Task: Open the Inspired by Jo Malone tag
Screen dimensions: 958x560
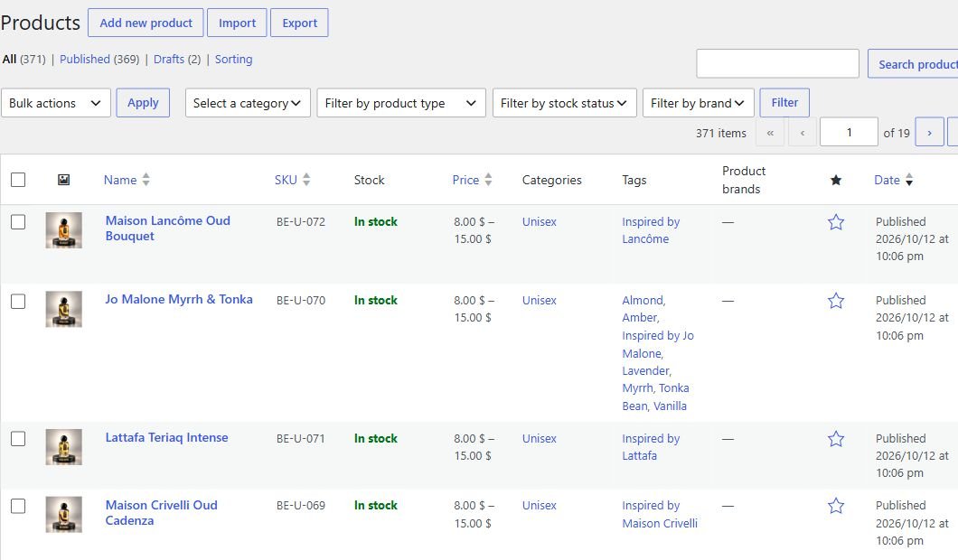Action: (657, 344)
